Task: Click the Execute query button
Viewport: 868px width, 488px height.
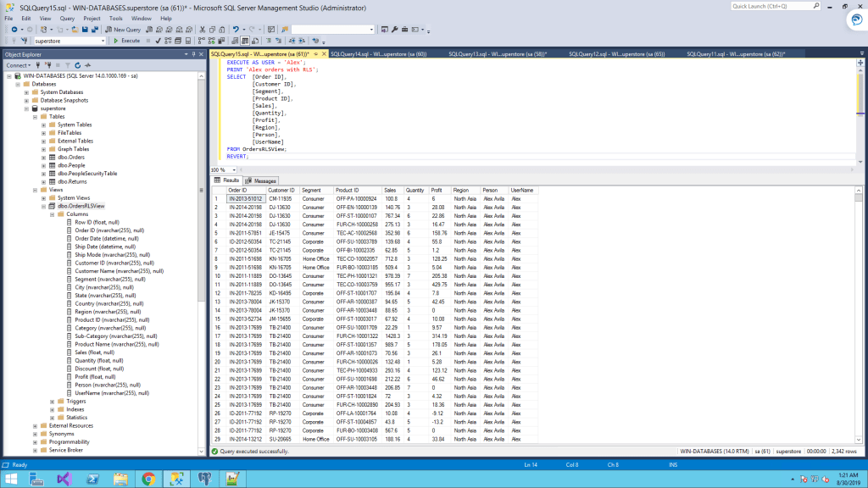Action: [x=127, y=41]
